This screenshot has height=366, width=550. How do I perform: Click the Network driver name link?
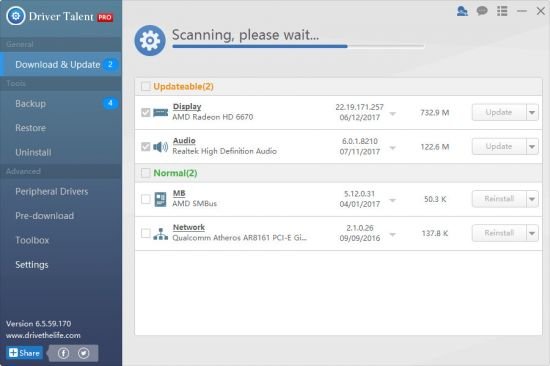(189, 227)
